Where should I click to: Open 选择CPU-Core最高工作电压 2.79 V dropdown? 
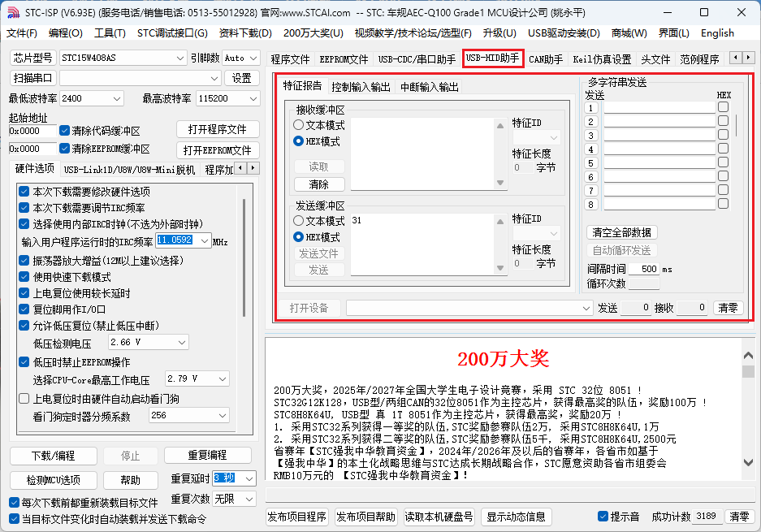(x=197, y=378)
